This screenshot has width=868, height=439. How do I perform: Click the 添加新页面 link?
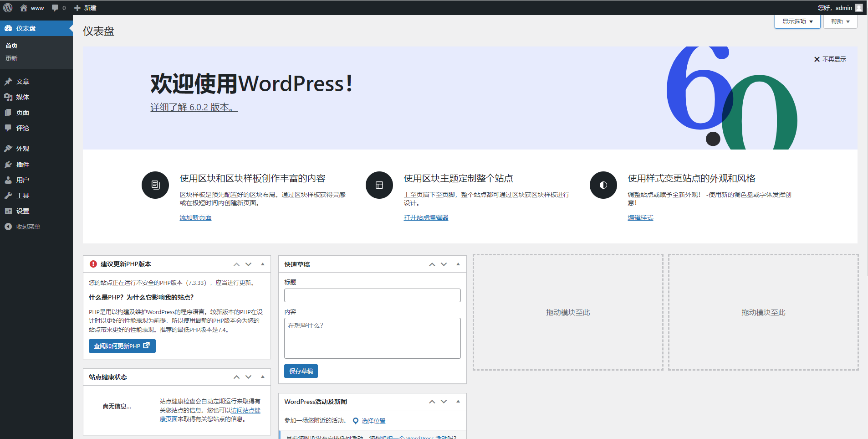tap(195, 217)
